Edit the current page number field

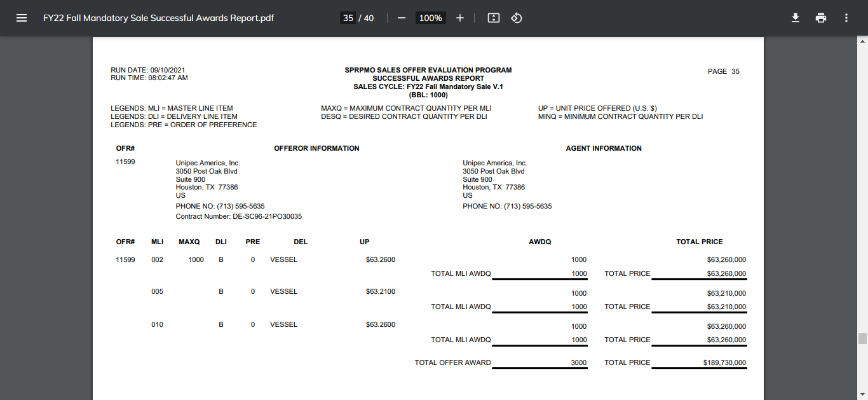point(348,18)
